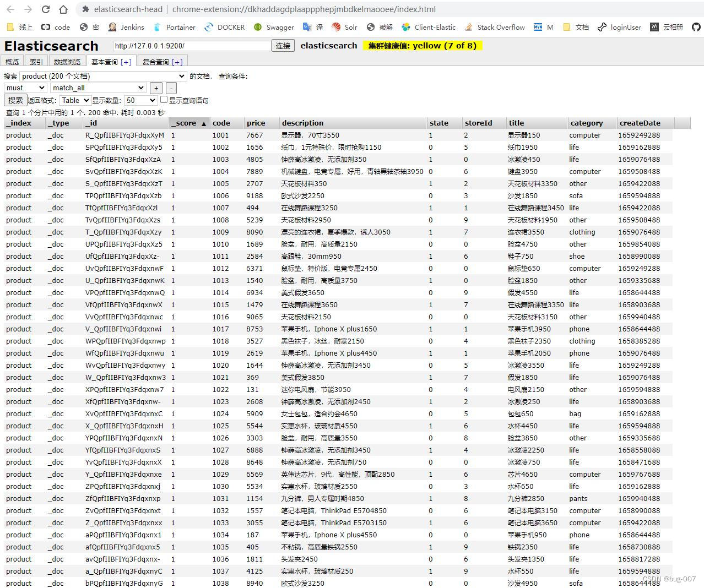Open the must condition dropdown

pyautogui.click(x=25, y=88)
